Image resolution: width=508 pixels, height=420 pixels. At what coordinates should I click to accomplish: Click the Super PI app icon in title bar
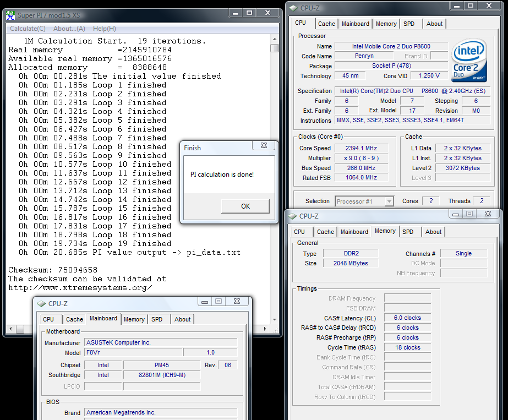tap(10, 15)
